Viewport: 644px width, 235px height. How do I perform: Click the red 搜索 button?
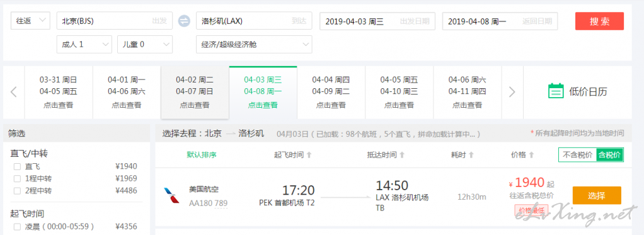[x=599, y=21]
